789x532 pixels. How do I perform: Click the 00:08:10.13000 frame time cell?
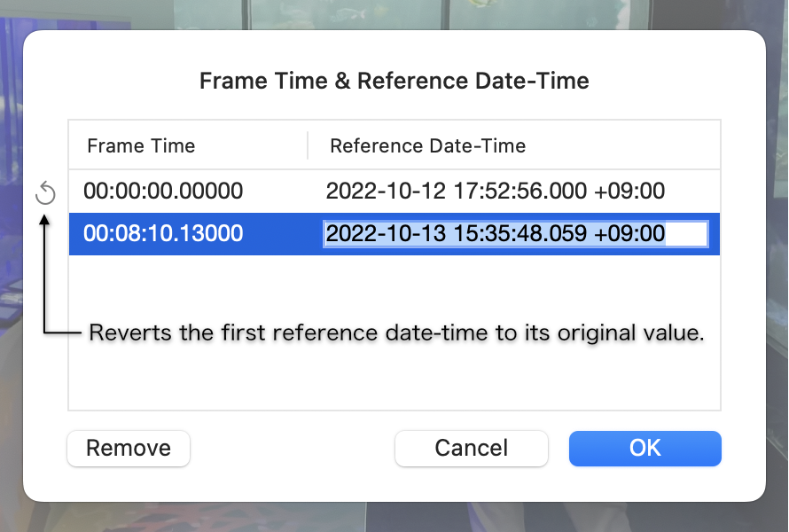pyautogui.click(x=163, y=234)
